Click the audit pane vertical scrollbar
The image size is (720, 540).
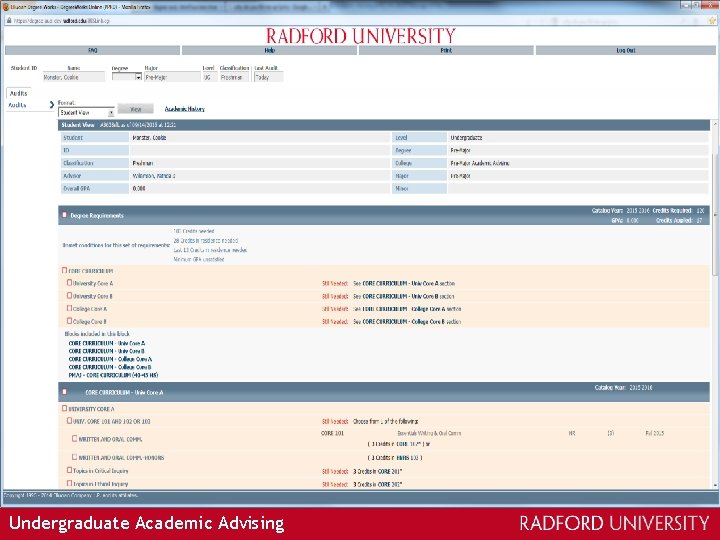coord(715,216)
